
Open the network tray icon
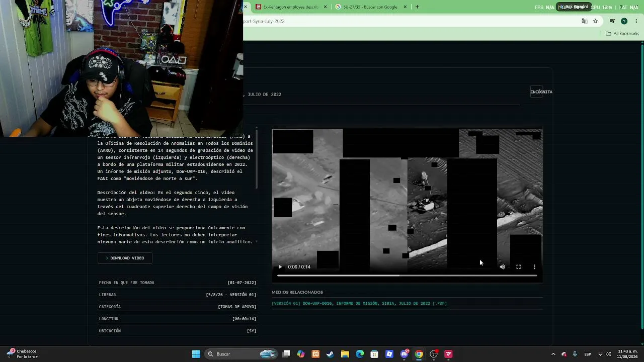[600, 354]
